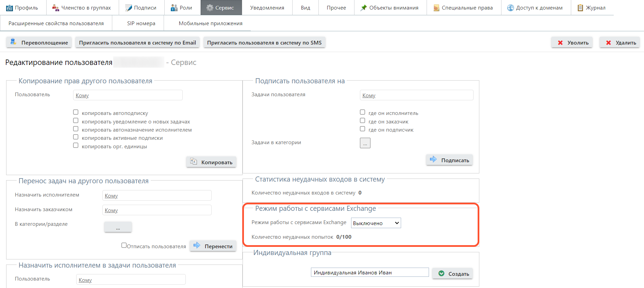Enable копировать орг. единицы checkbox
The image size is (644, 288).
tap(76, 145)
